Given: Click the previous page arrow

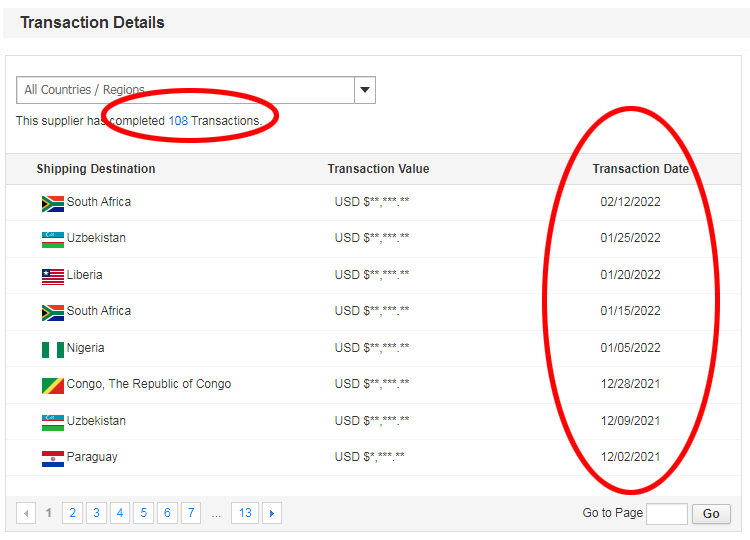Looking at the screenshot, I should (x=26, y=513).
